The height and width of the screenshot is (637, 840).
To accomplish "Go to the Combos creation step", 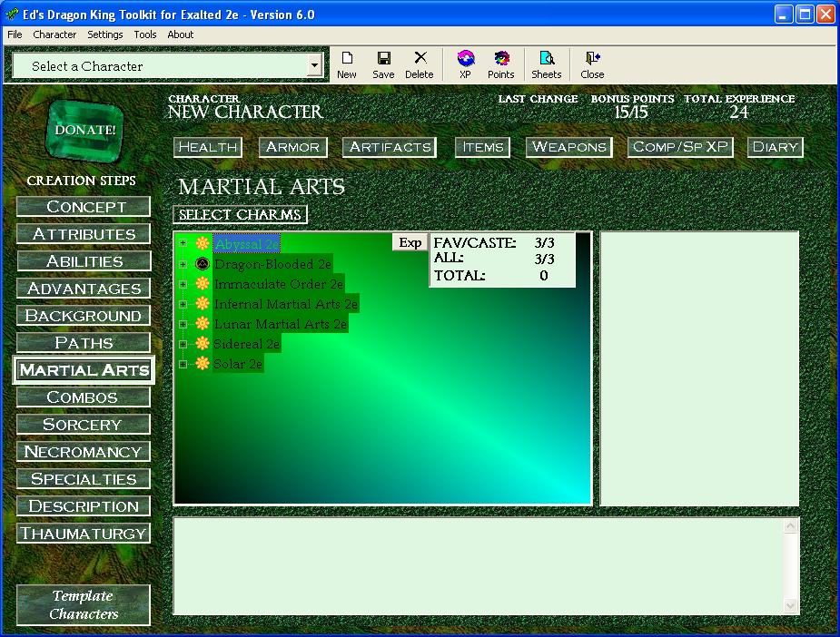I will (84, 397).
